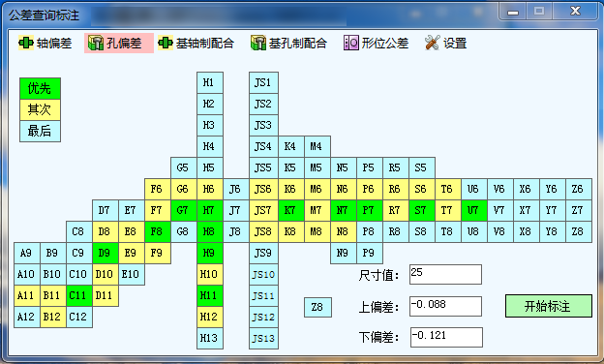Click the 形位公差 geometric tolerance icon
604x364 pixels.
click(351, 43)
